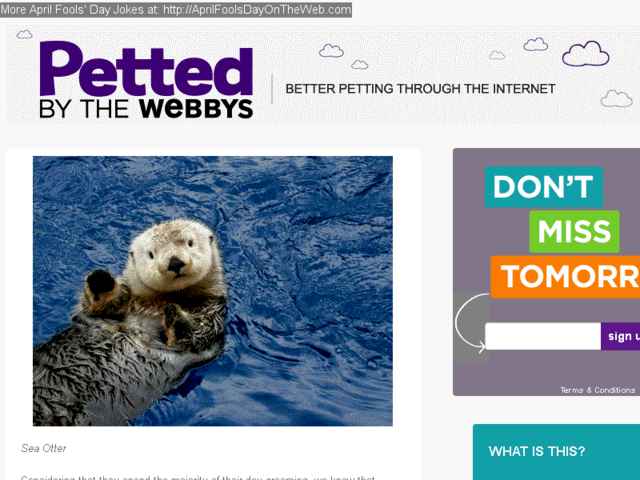Screen dimensions: 640x480
Task: Click the small cloud above the tagline
Action: point(360,64)
